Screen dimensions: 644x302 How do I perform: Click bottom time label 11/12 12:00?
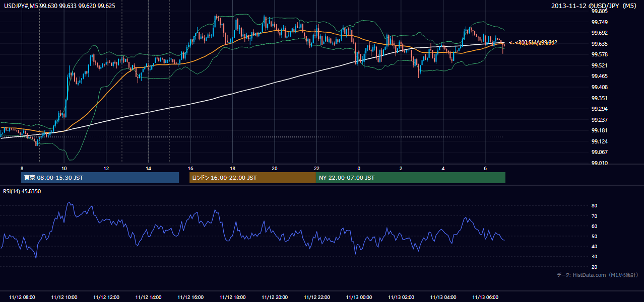point(106,297)
